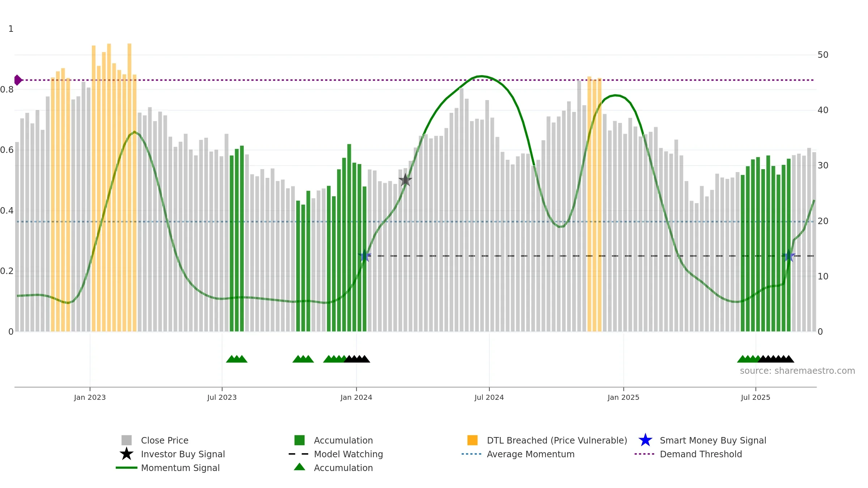
Task: Click the purple diamond Demand Threshold marker
Action: 18,80
